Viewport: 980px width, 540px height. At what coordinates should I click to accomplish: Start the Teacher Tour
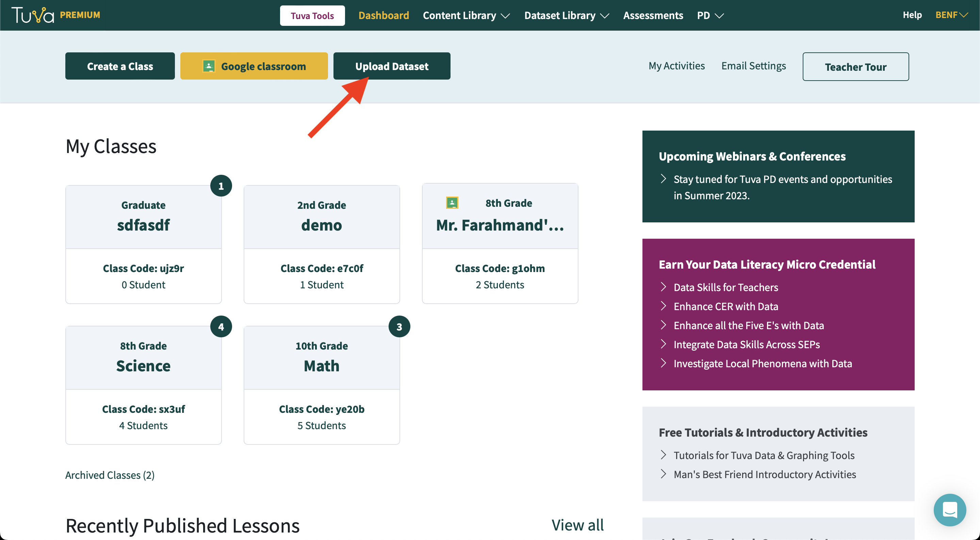855,67
